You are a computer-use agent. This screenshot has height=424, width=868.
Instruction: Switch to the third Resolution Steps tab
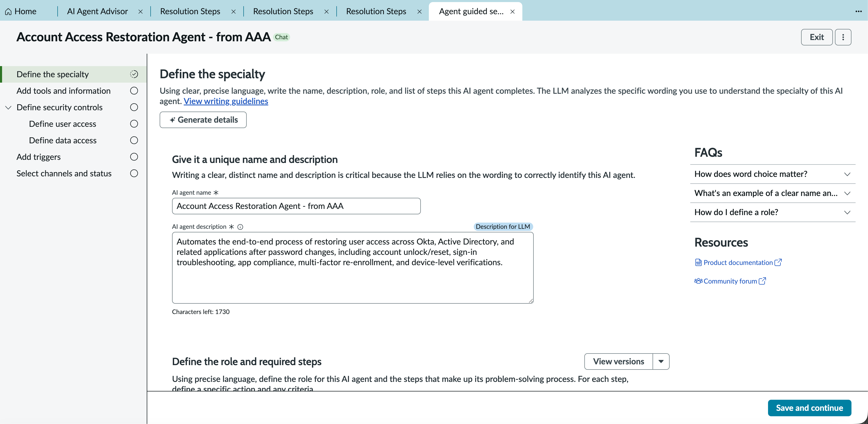click(376, 11)
